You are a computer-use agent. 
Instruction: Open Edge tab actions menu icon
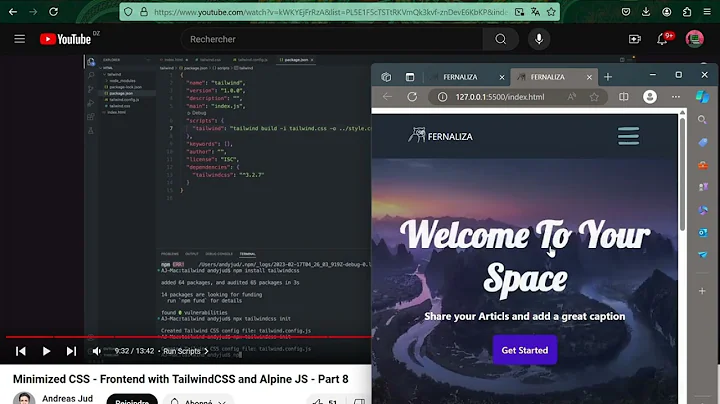click(x=410, y=77)
